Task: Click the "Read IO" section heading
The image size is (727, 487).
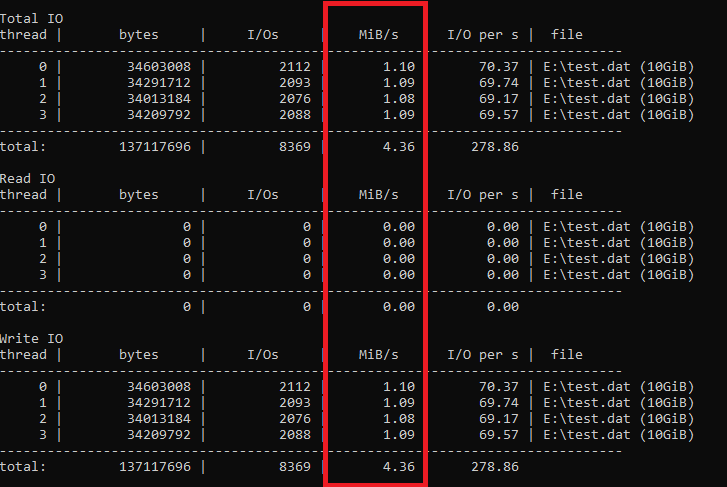Action: pyautogui.click(x=27, y=179)
